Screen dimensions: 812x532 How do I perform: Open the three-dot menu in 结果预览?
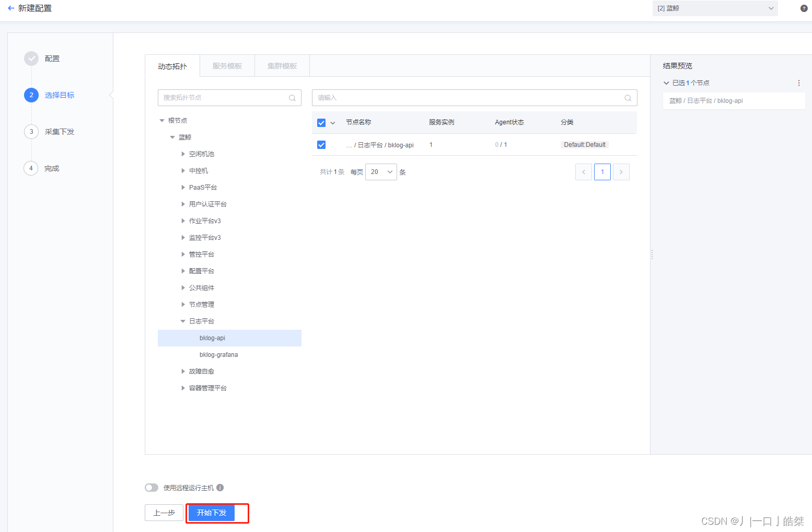pos(798,83)
